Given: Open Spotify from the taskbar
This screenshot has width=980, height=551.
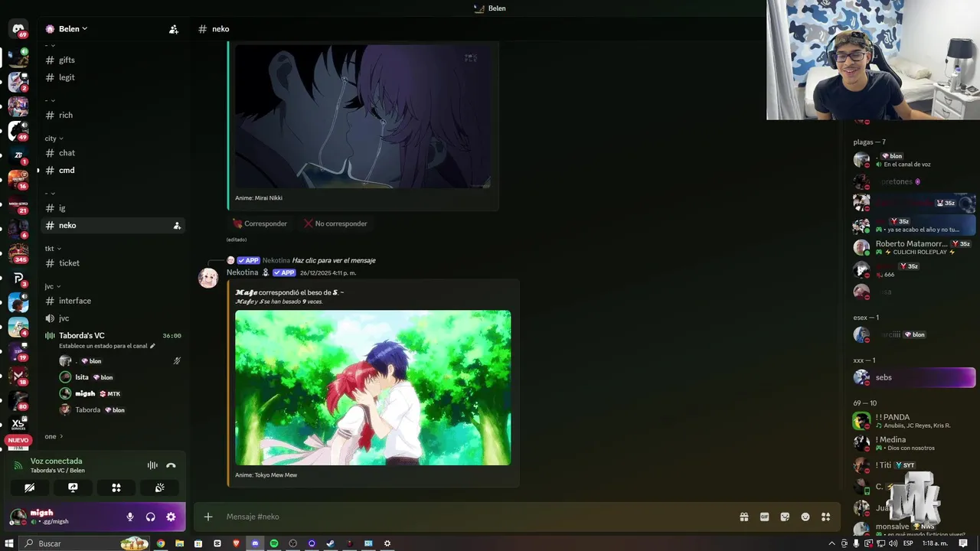Looking at the screenshot, I should 274,543.
